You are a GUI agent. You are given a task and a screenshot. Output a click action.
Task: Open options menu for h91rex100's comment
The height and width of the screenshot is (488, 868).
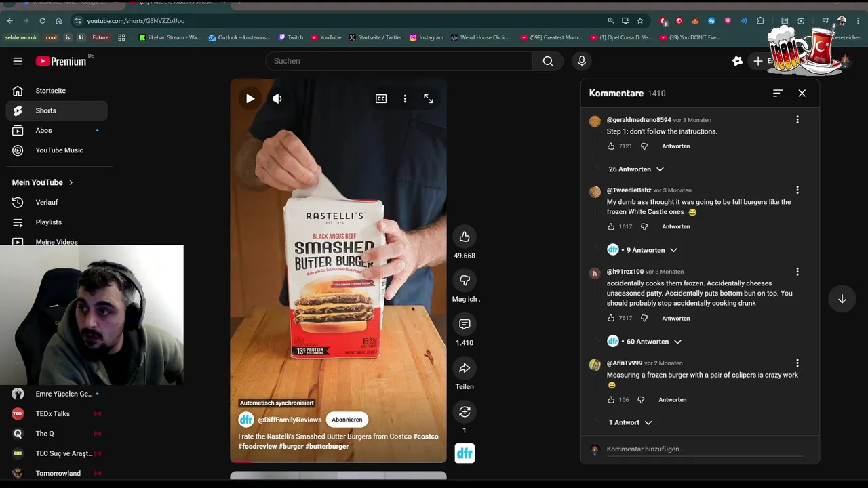click(x=797, y=271)
